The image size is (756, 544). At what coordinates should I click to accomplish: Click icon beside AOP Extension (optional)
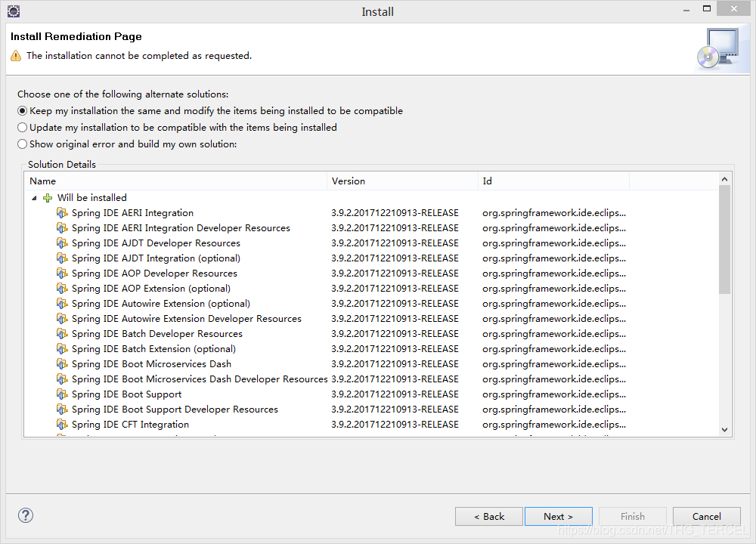point(62,288)
